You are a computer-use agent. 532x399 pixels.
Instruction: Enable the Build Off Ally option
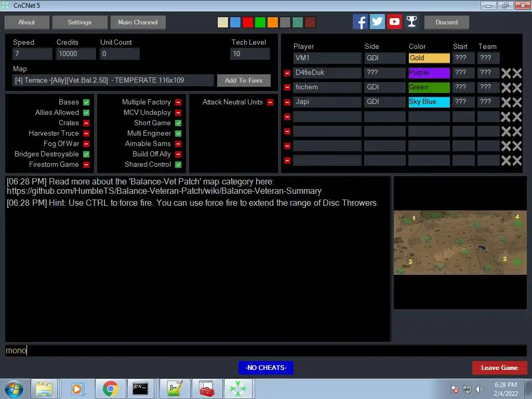coord(178,154)
